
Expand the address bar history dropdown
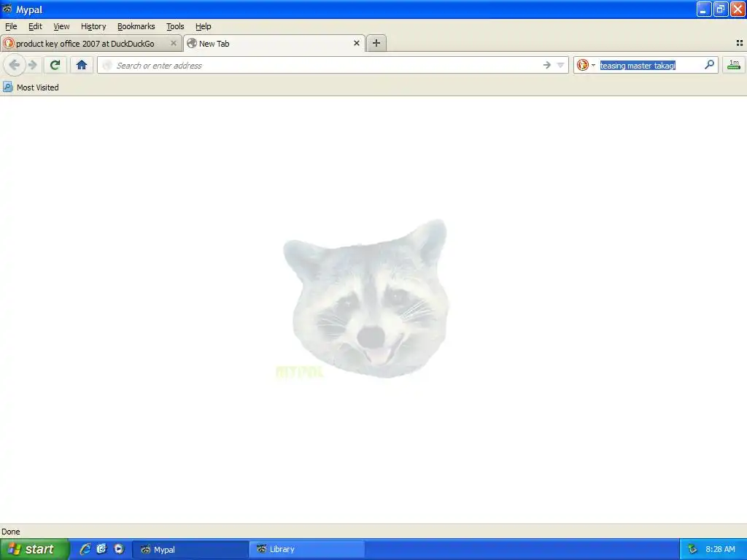(x=561, y=65)
